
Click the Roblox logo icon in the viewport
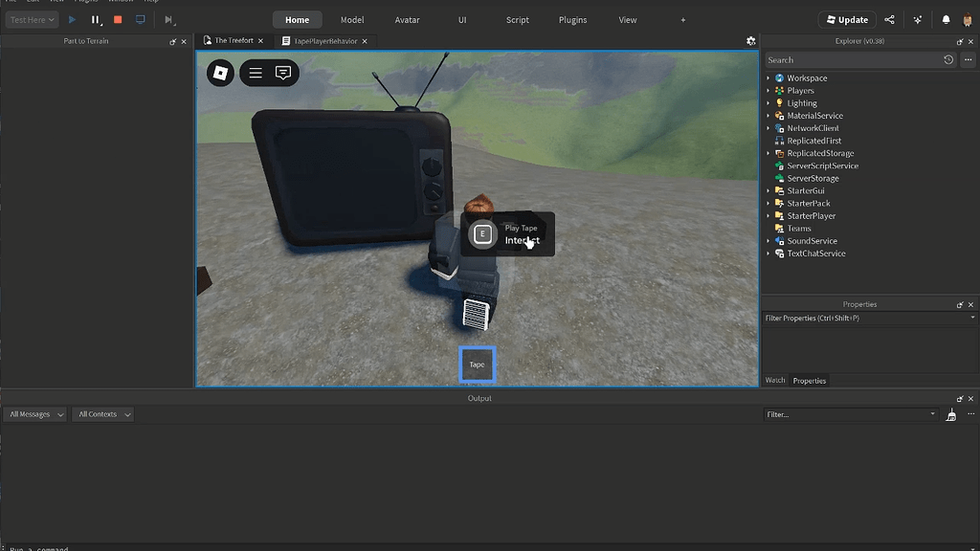(x=219, y=73)
